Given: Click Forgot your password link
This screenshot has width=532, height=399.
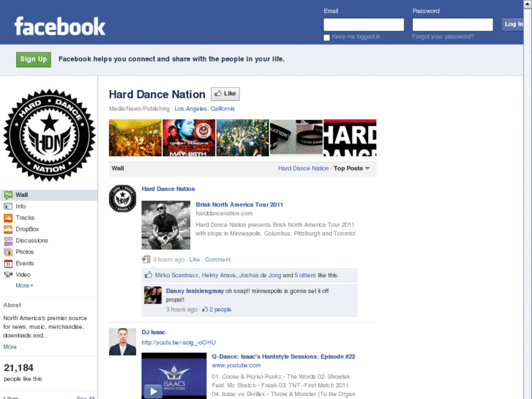Looking at the screenshot, I should tap(443, 37).
